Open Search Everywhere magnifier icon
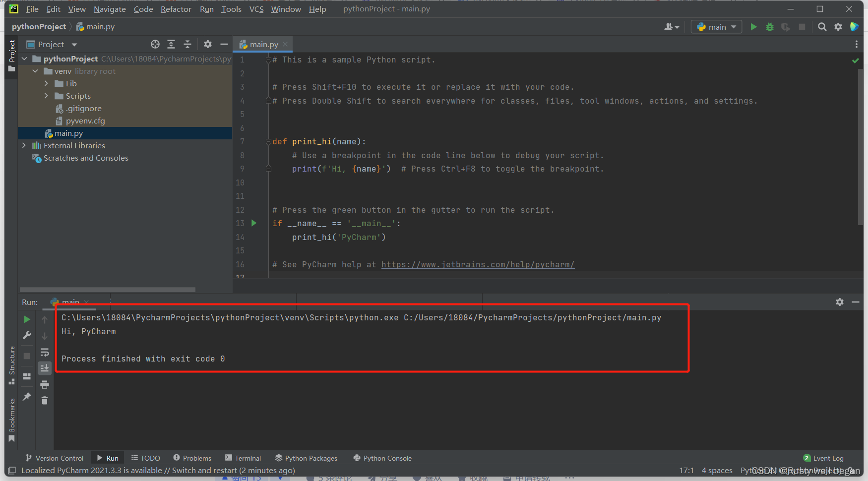This screenshot has width=868, height=481. [x=822, y=27]
